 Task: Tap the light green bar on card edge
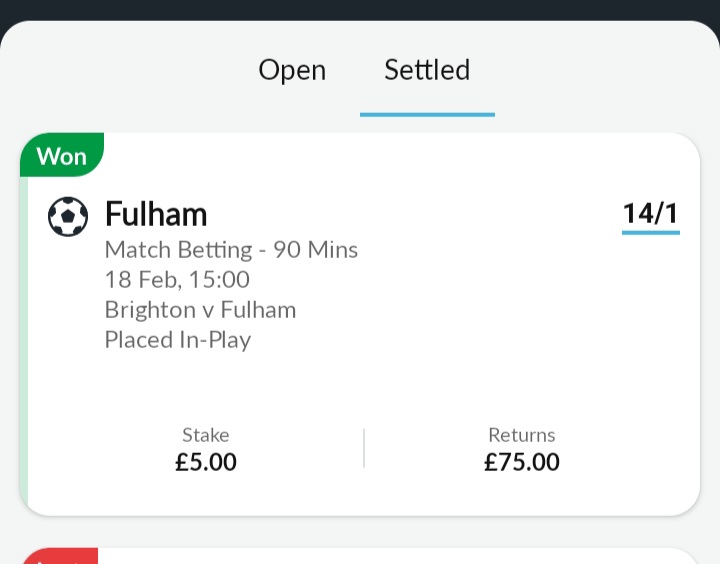point(24,344)
